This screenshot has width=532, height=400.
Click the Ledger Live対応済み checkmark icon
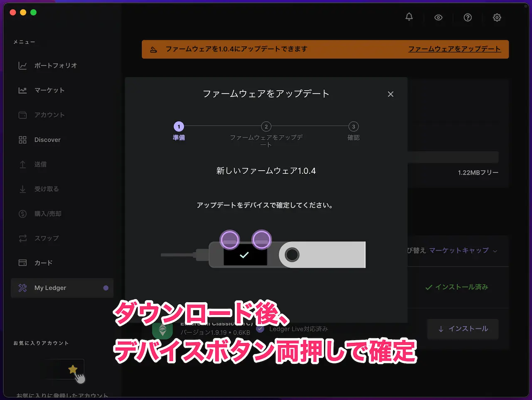(x=260, y=329)
